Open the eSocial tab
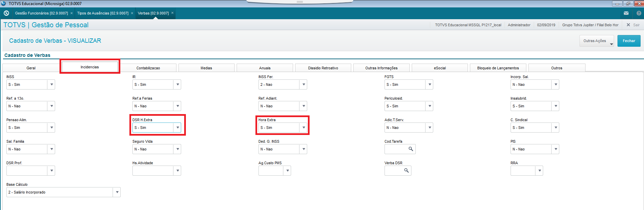The image size is (644, 210). [x=440, y=68]
